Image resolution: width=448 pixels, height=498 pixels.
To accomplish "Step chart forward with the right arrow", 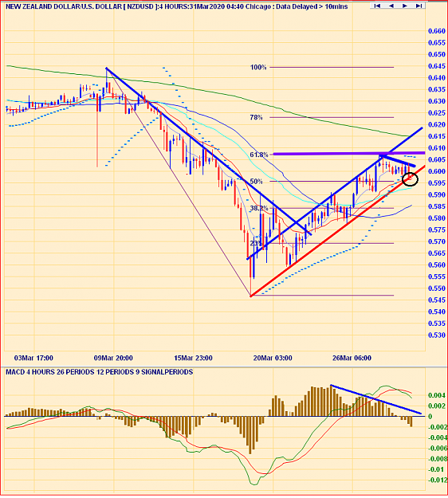I will tap(405, 6).
